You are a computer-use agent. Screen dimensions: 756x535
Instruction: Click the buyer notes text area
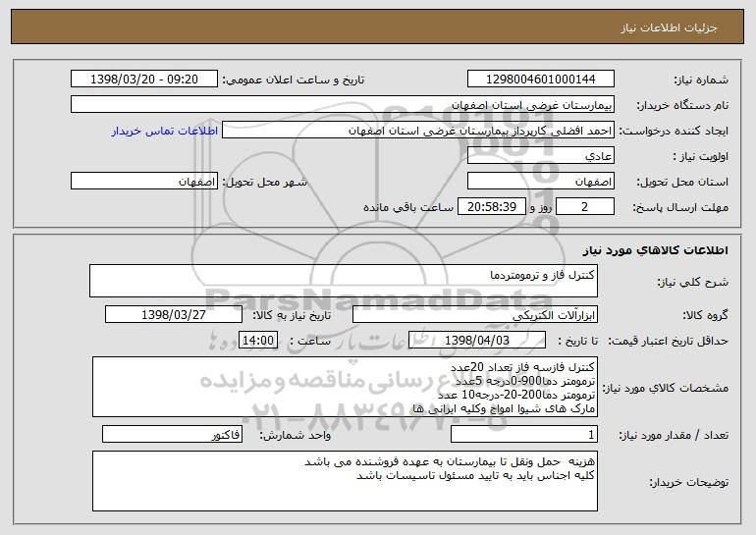(x=345, y=481)
